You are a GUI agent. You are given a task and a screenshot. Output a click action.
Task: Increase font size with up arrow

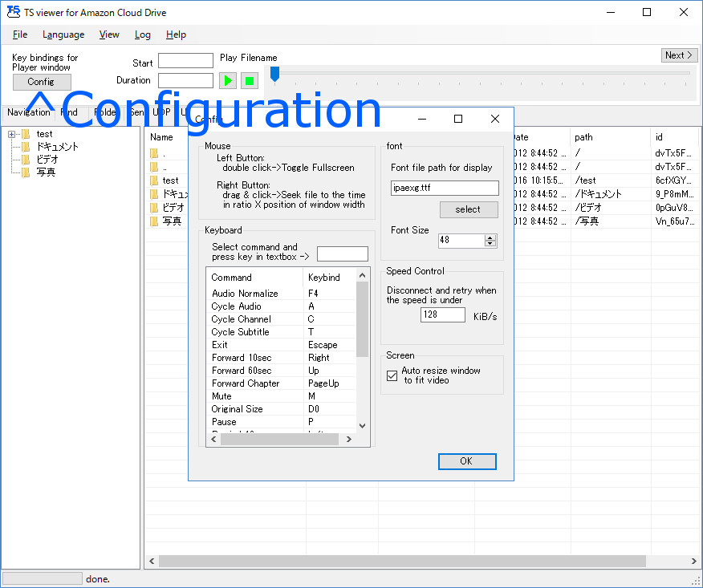click(490, 237)
